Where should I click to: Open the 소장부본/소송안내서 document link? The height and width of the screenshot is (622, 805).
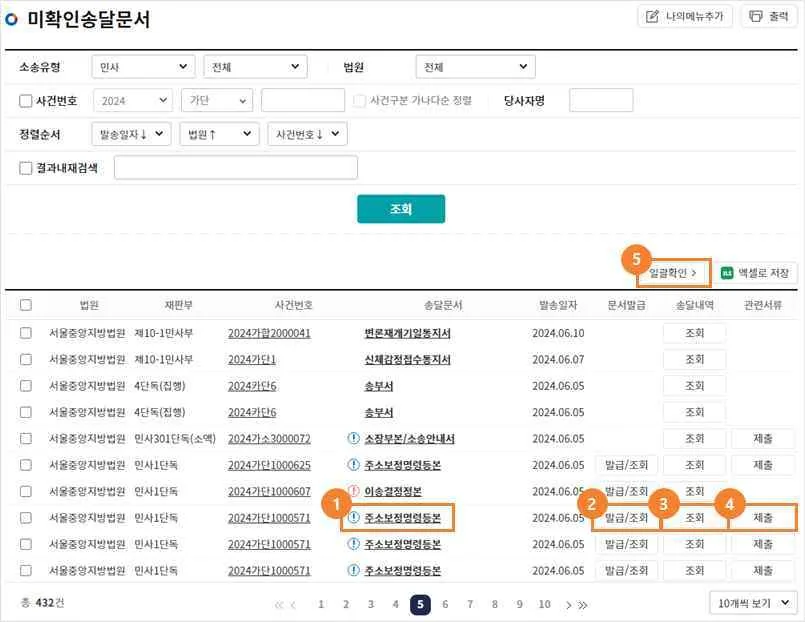pos(410,438)
